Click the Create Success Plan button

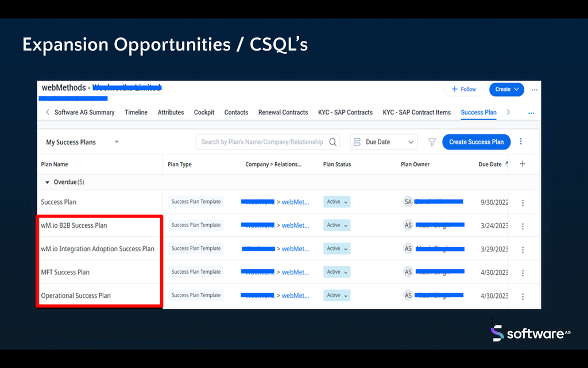[476, 142]
